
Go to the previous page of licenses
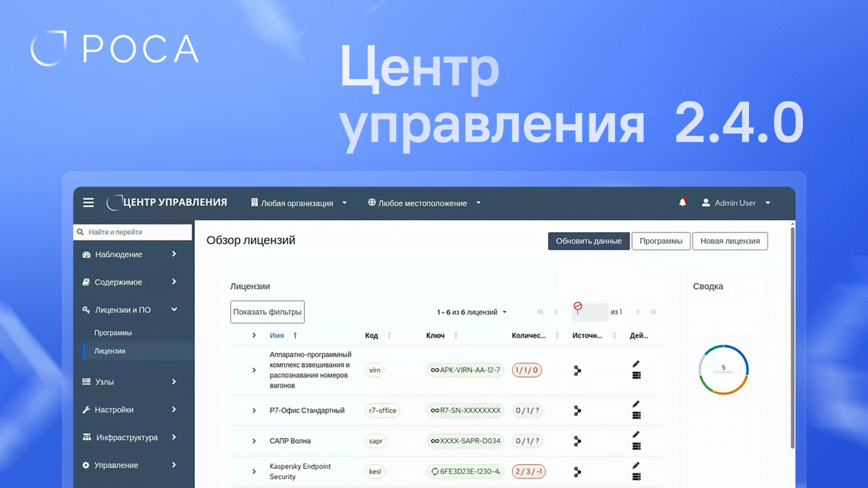556,312
